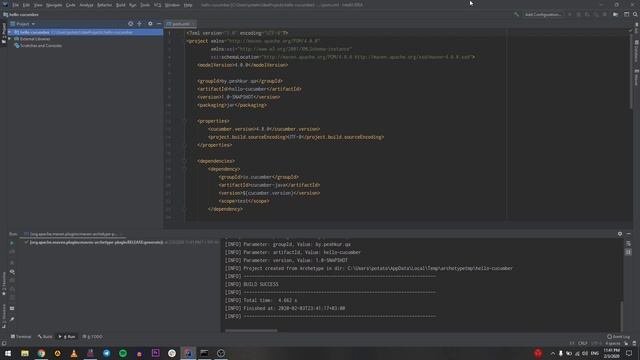Open the Run tool window tab
This screenshot has width=640, height=360.
pos(67,337)
